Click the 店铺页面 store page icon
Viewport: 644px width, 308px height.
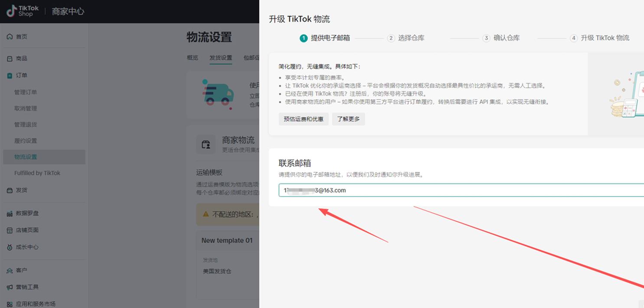[x=10, y=230]
